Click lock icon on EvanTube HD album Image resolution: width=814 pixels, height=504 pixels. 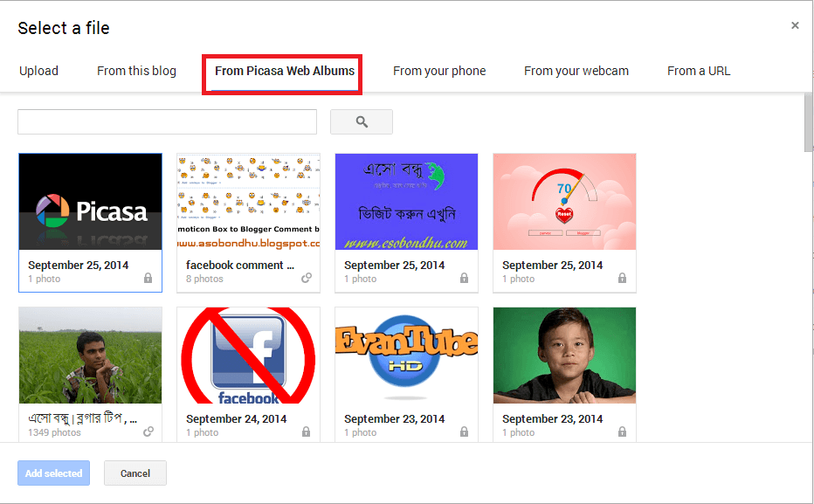464,432
